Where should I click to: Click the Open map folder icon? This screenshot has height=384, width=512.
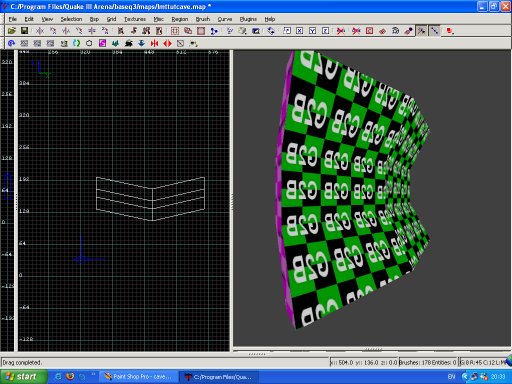[x=12, y=31]
